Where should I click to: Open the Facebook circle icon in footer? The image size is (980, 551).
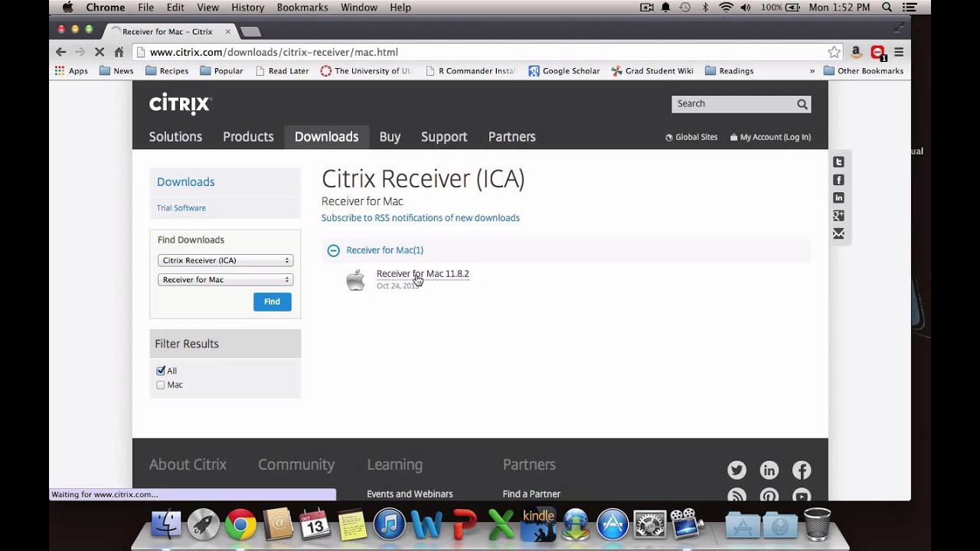[x=802, y=470]
